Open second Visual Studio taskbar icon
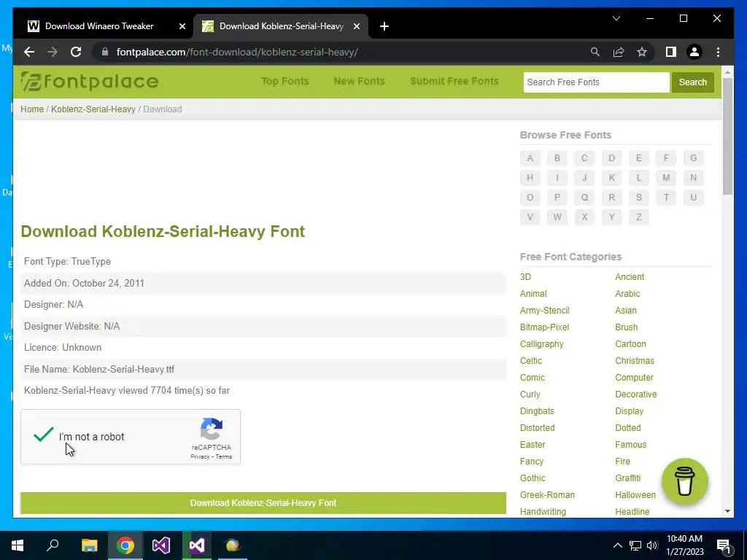This screenshot has height=560, width=747. point(197,545)
